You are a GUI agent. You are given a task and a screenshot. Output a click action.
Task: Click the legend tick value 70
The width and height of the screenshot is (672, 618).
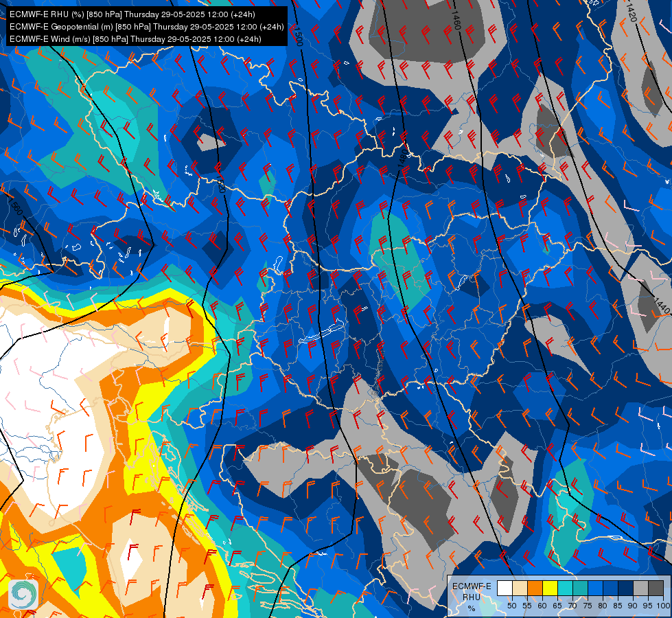(x=572, y=606)
